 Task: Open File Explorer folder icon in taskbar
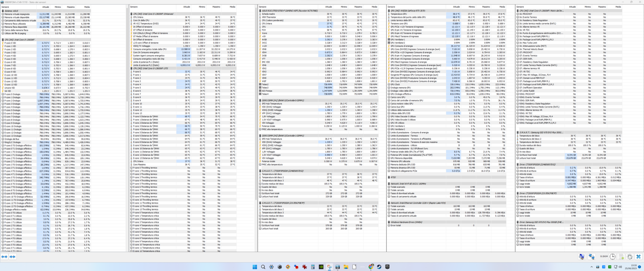(346, 267)
